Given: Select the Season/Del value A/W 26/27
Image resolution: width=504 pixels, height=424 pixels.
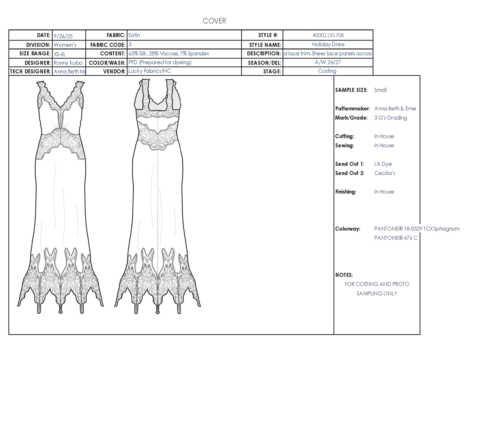Looking at the screenshot, I should pyautogui.click(x=328, y=63).
